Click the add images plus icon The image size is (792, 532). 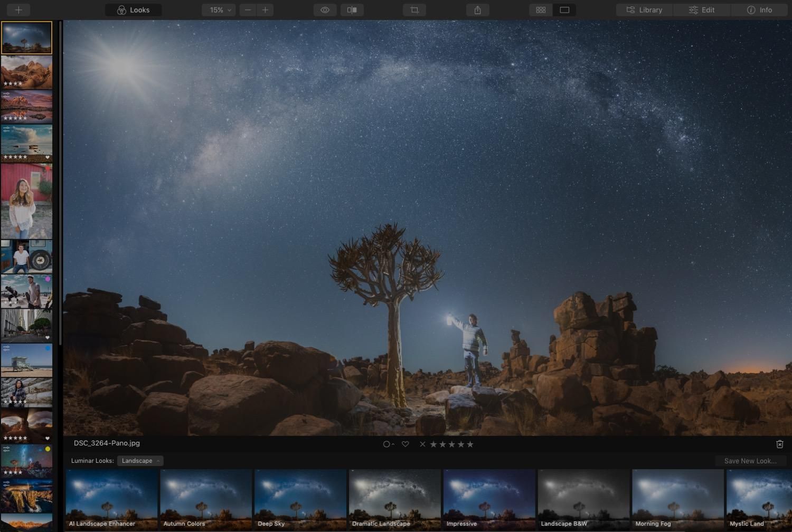pos(18,9)
